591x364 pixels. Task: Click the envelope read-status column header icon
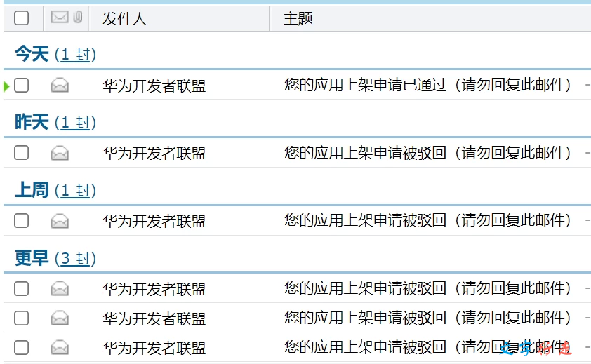(x=60, y=18)
